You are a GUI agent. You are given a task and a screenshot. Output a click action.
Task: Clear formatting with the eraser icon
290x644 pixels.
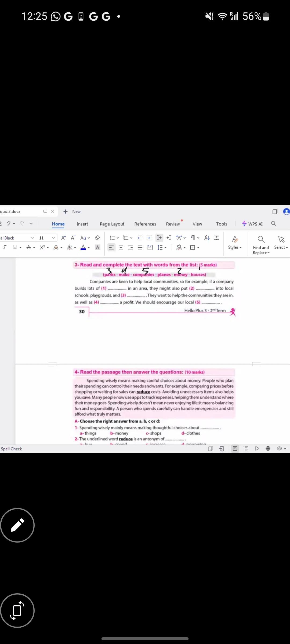98,238
